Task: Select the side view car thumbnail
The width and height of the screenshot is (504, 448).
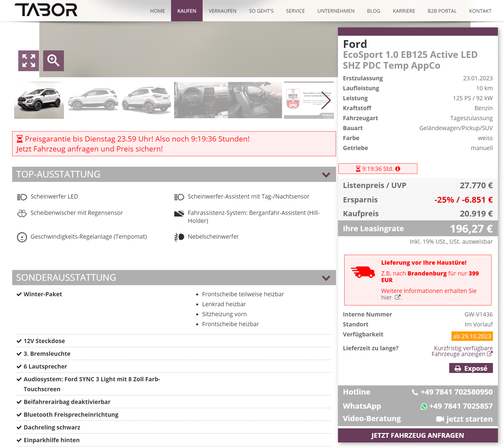Action: (93, 100)
